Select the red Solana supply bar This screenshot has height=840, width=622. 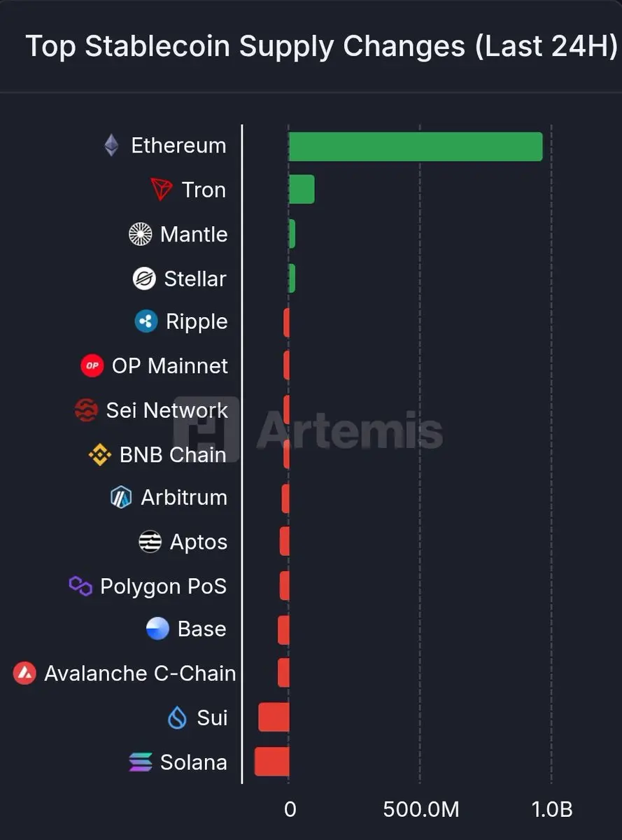pos(271,762)
